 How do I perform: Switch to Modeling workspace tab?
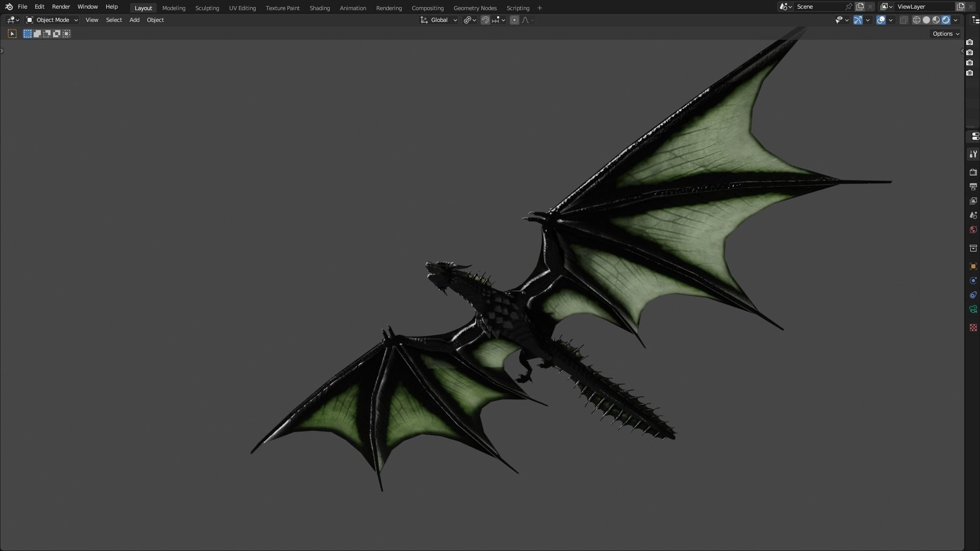(x=174, y=8)
